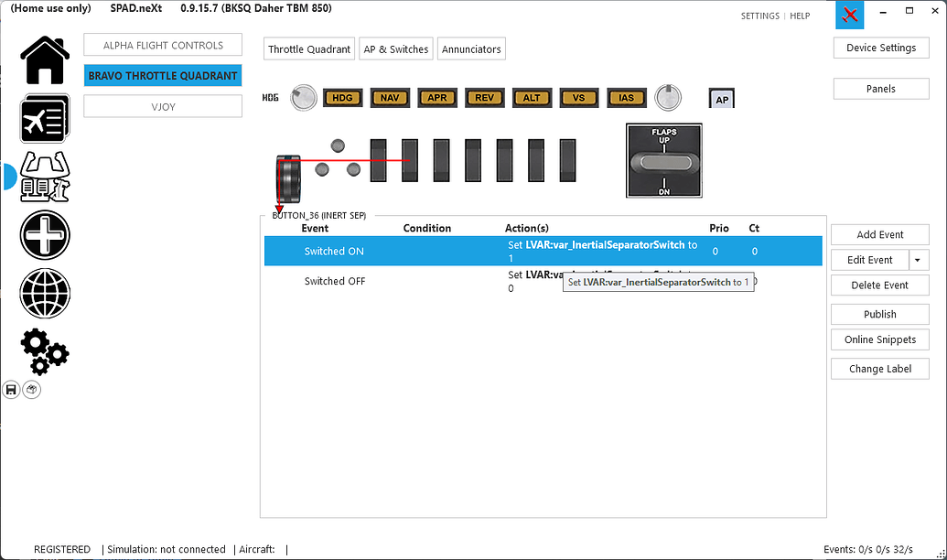This screenshot has width=947, height=560.
Task: Click the round plus icon in sidebar
Action: coord(45,235)
